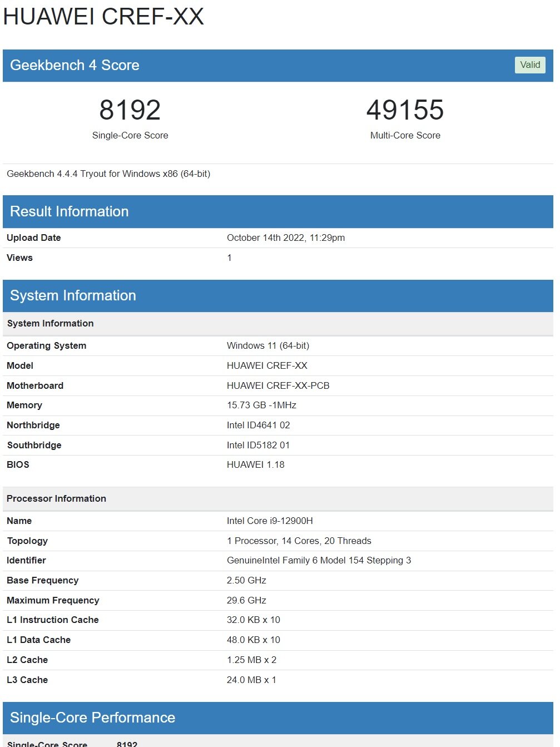Click the Views label

point(19,258)
